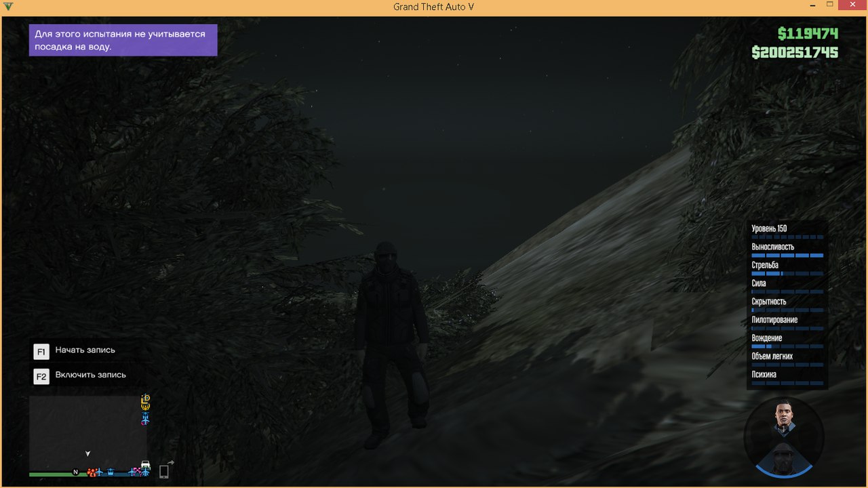Click 'Включить запись' recording prompt
The height and width of the screenshot is (488, 868).
91,375
